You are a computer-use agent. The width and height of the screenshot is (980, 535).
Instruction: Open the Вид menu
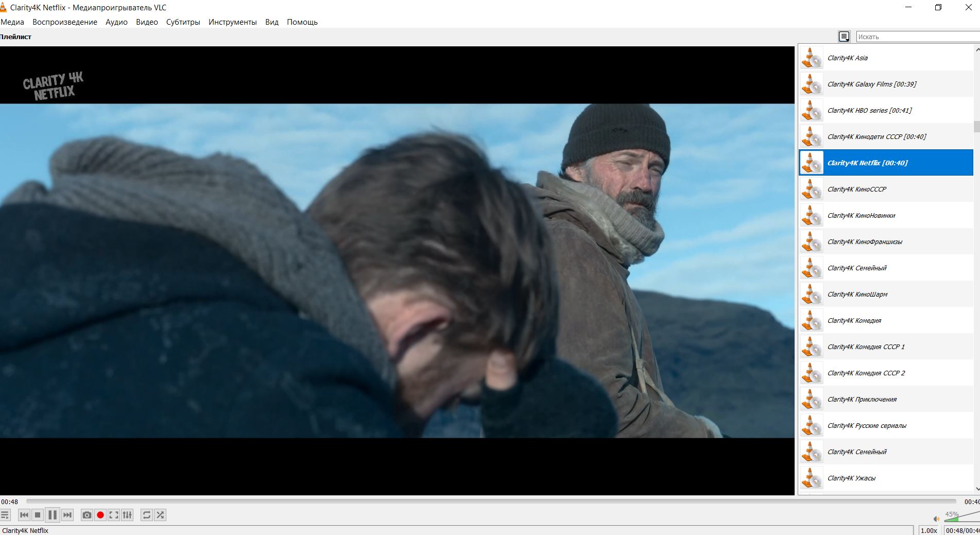pyautogui.click(x=272, y=22)
